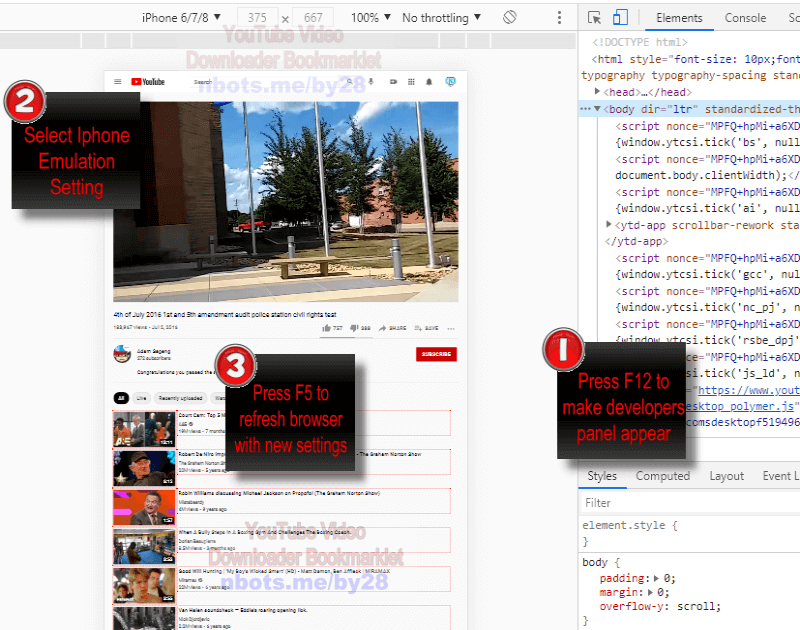Click the video title 4th of July 2016
The width and height of the screenshot is (800, 630).
point(224,314)
